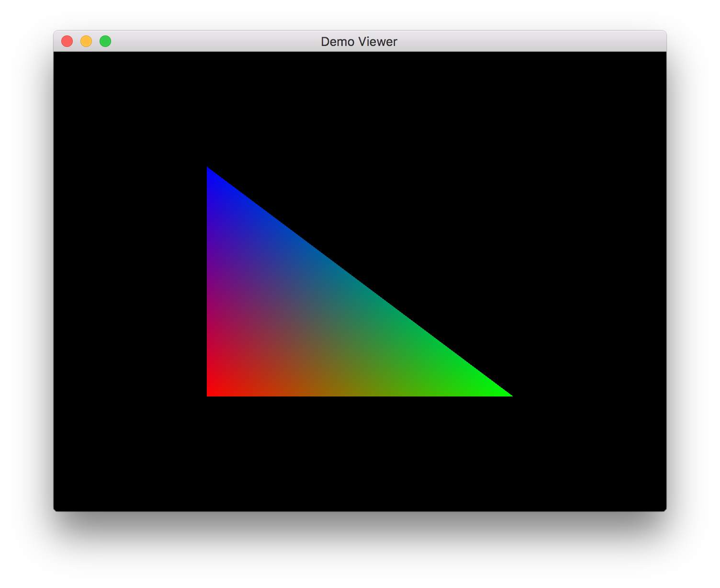Click the bottom edge of the triangle
This screenshot has width=720, height=588.
[x=335, y=396]
